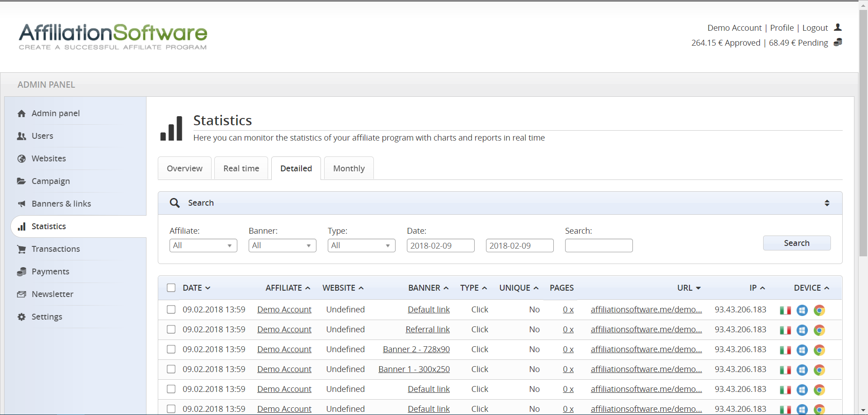
Task: Click the large Statistics chart icon in heading
Action: click(171, 128)
